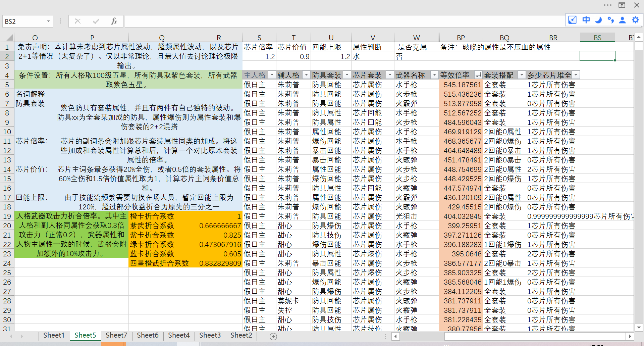Select the 橙卡折合系数 cell
The width and height of the screenshot is (644, 346).
(162, 216)
